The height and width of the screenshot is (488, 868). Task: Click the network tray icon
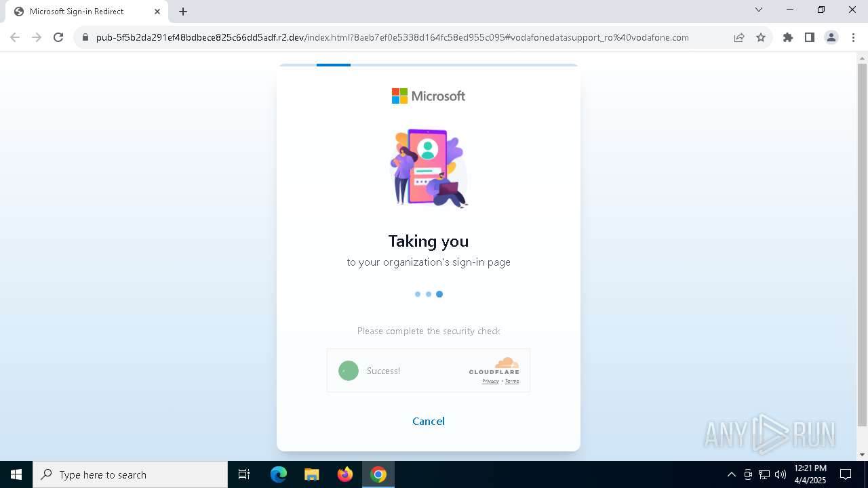click(764, 474)
